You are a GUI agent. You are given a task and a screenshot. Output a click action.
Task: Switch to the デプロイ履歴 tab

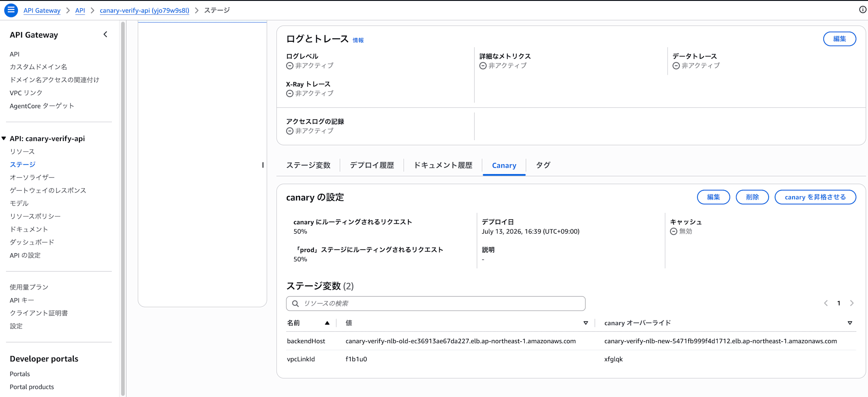372,165
